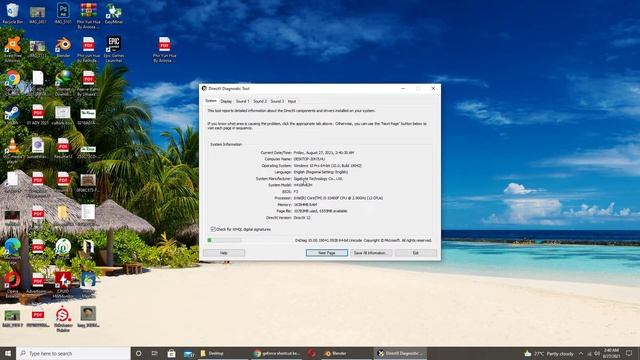Viewport: 640px width, 360px height.
Task: Open the Windows Start menu
Action: tap(8, 353)
